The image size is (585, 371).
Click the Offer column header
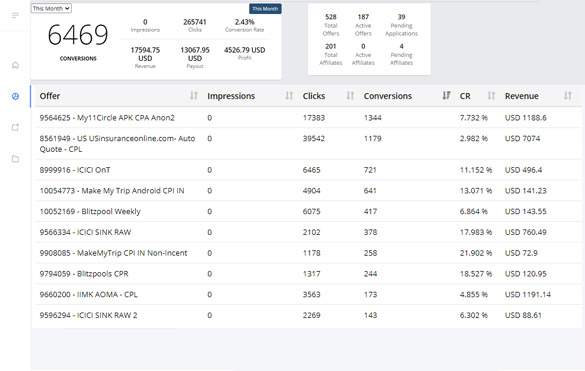point(50,96)
